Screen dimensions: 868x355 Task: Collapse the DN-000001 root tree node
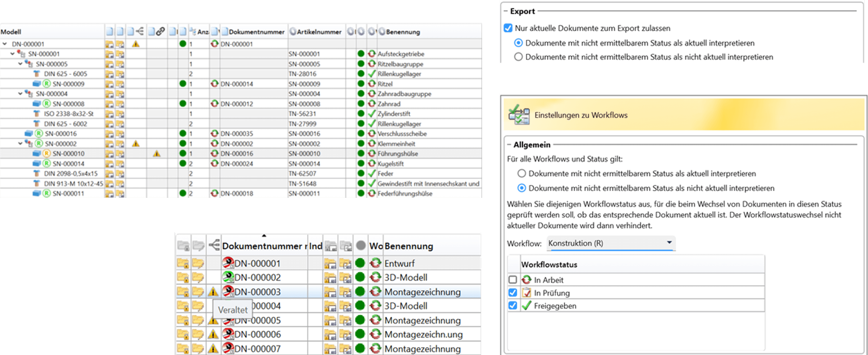(x=5, y=44)
